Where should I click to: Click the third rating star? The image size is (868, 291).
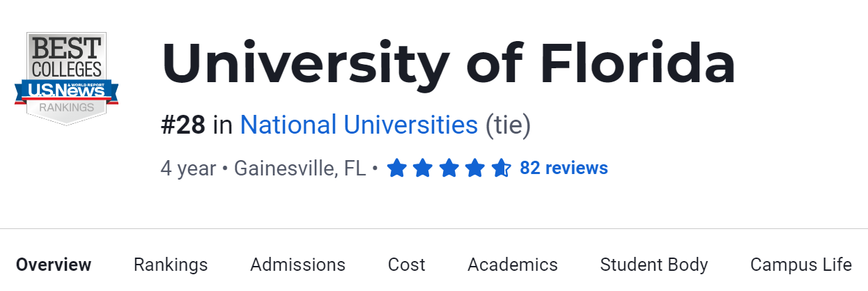click(x=449, y=168)
